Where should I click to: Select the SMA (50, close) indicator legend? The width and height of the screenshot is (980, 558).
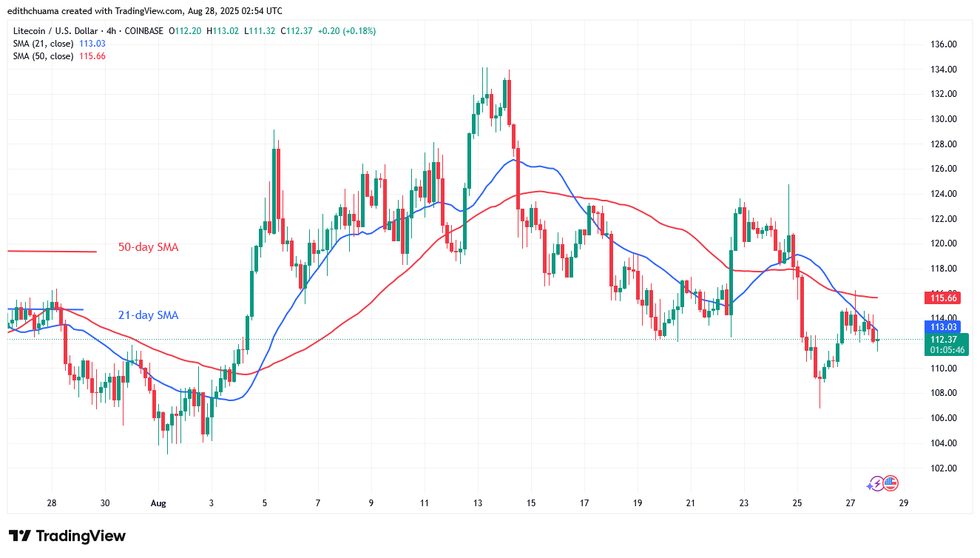click(x=59, y=56)
